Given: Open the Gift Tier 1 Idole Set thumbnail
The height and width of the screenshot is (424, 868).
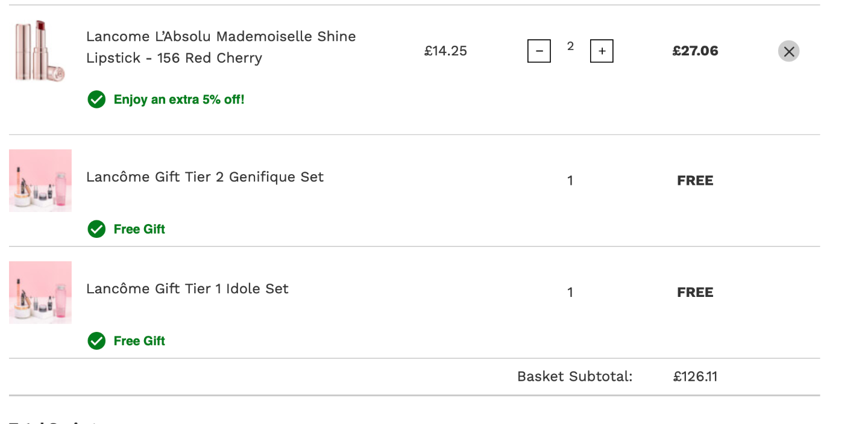Looking at the screenshot, I should (40, 293).
